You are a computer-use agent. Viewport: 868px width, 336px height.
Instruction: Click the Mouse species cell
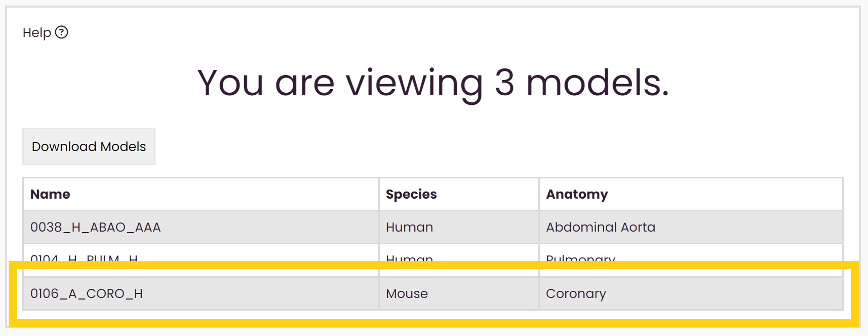tap(459, 293)
